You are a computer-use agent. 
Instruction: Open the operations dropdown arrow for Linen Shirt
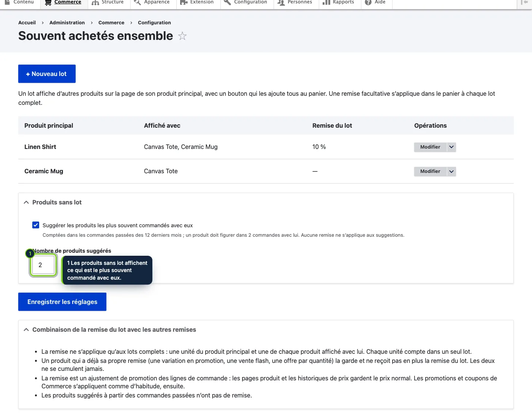click(451, 147)
